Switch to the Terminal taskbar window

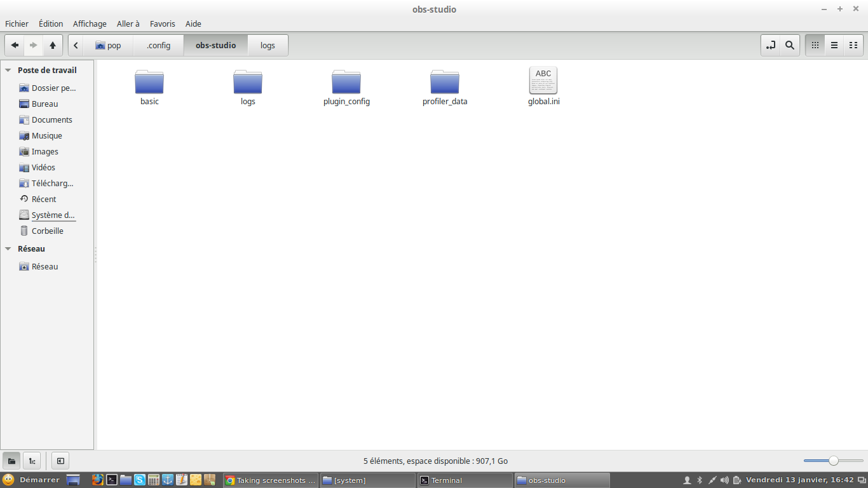[x=465, y=480]
